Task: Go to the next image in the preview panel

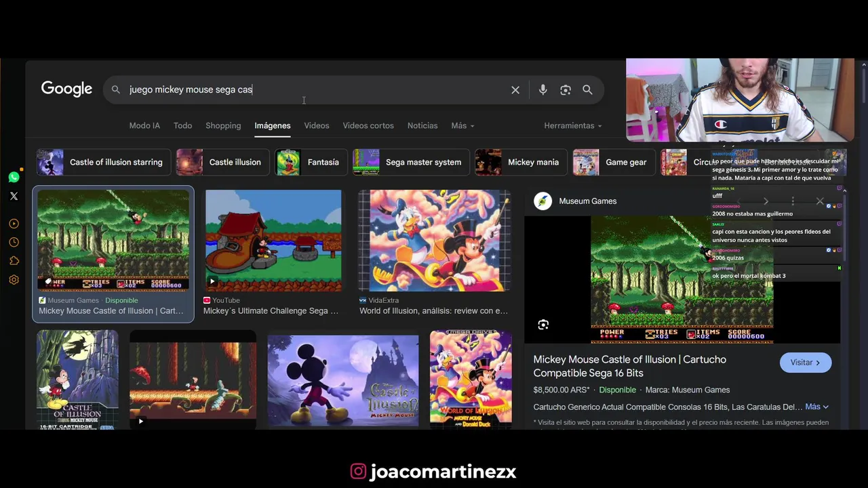Action: [x=766, y=201]
